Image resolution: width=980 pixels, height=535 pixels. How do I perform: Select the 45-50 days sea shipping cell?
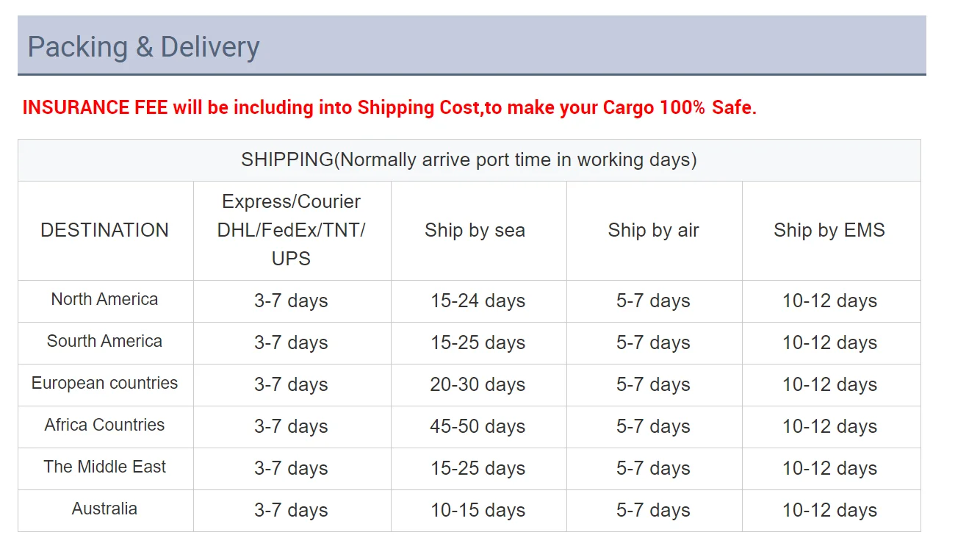coord(478,427)
